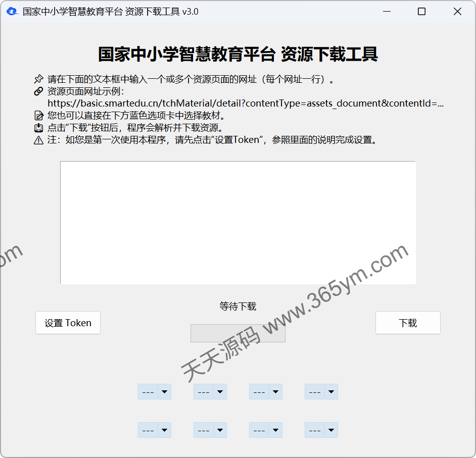This screenshot has width=476, height=458.
Task: Click inside the URL input text area
Action: point(237,222)
